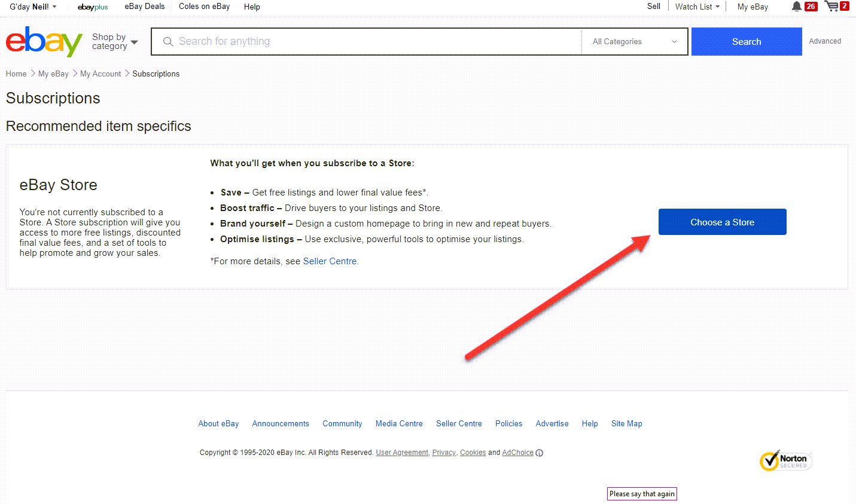Viewport: 856px width, 504px height.
Task: Open Advertise footer link
Action: 552,423
